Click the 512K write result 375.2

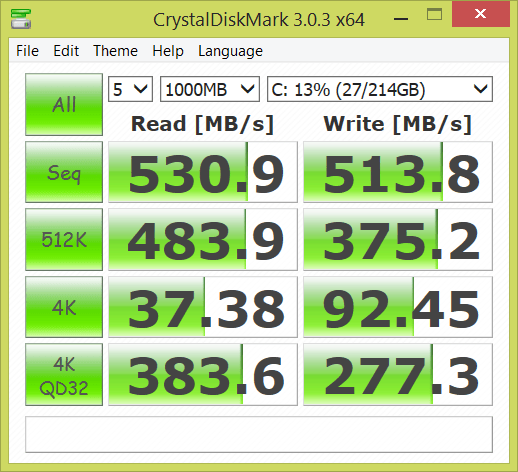398,239
